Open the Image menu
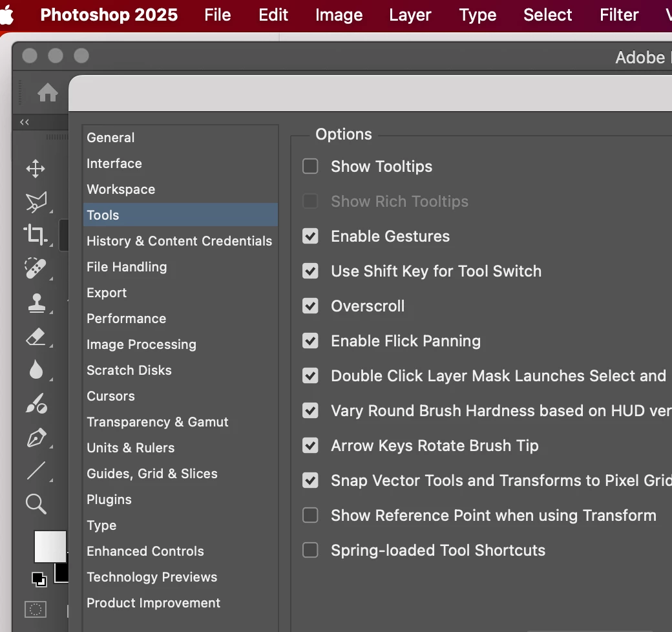This screenshot has width=672, height=632. 339,15
